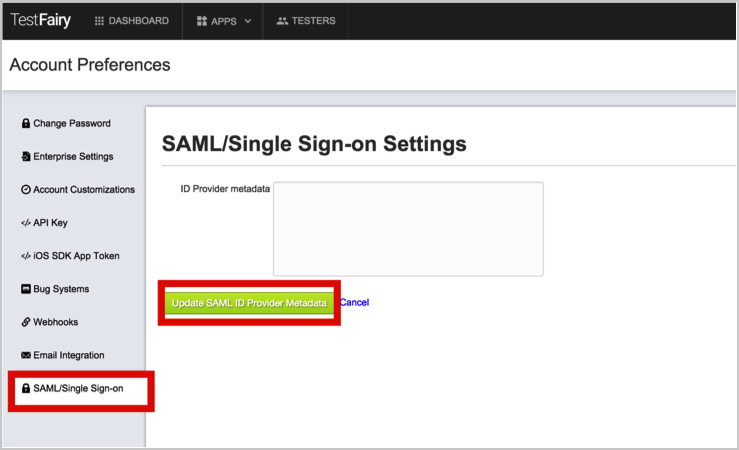Expand the Apps dropdown arrow
739x450 pixels.
point(246,21)
